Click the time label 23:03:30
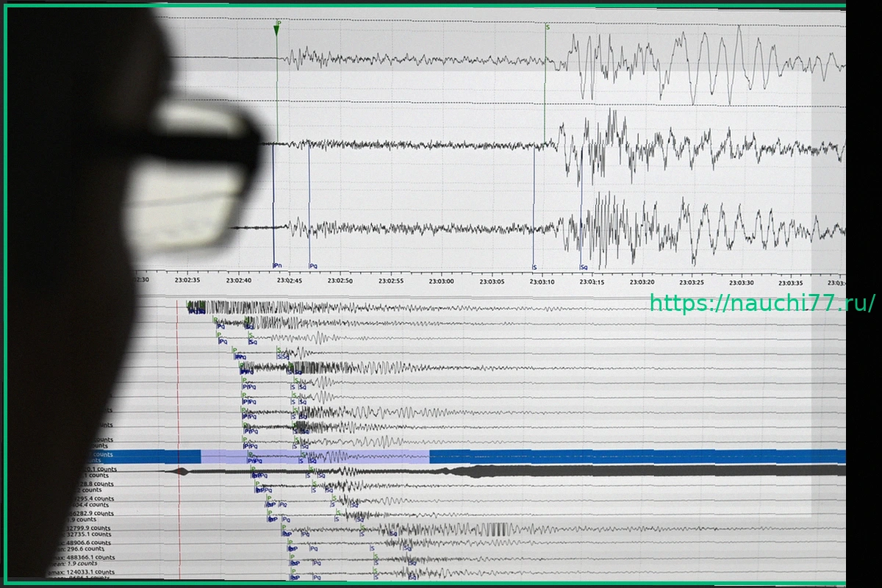Screen dimensions: 882x588 (741, 282)
